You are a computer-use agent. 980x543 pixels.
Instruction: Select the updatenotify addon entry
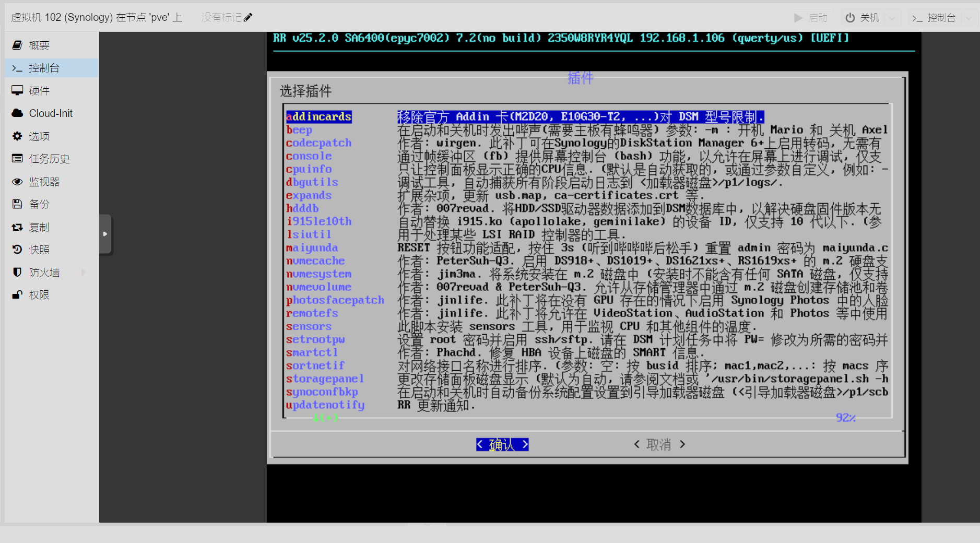[325, 405]
